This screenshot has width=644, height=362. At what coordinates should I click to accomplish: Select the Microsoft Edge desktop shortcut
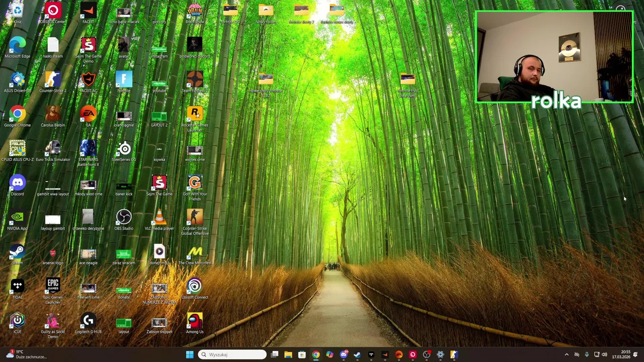(17, 48)
